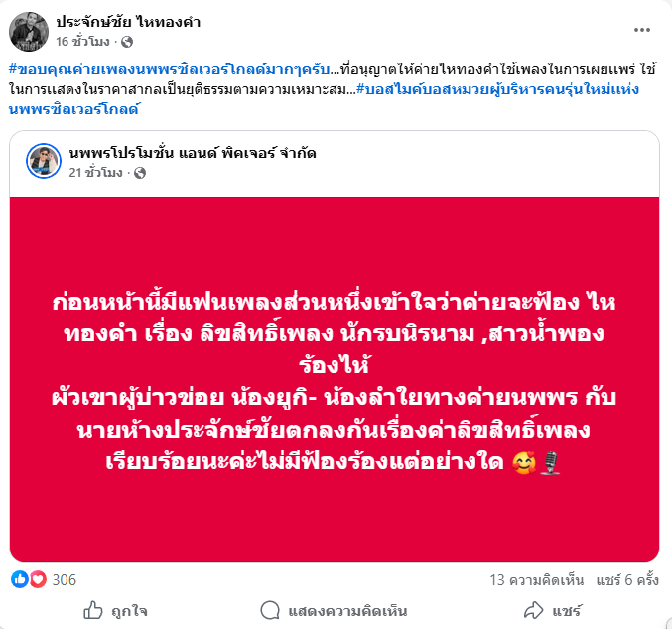
Task: Open hashtag #ขอบคุณค่ายเพลงนพพรซิลเวอร์โกลด์มากๆครับ
Action: click(170, 69)
